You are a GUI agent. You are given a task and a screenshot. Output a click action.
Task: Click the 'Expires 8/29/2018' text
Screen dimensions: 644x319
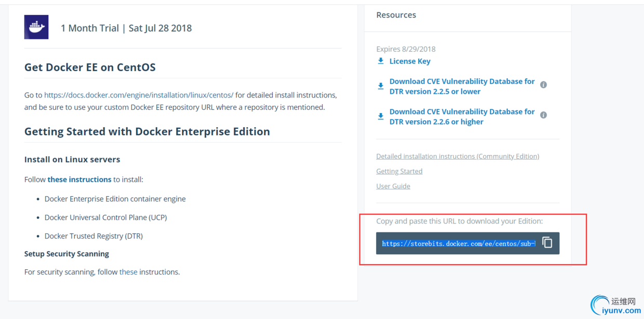(406, 49)
